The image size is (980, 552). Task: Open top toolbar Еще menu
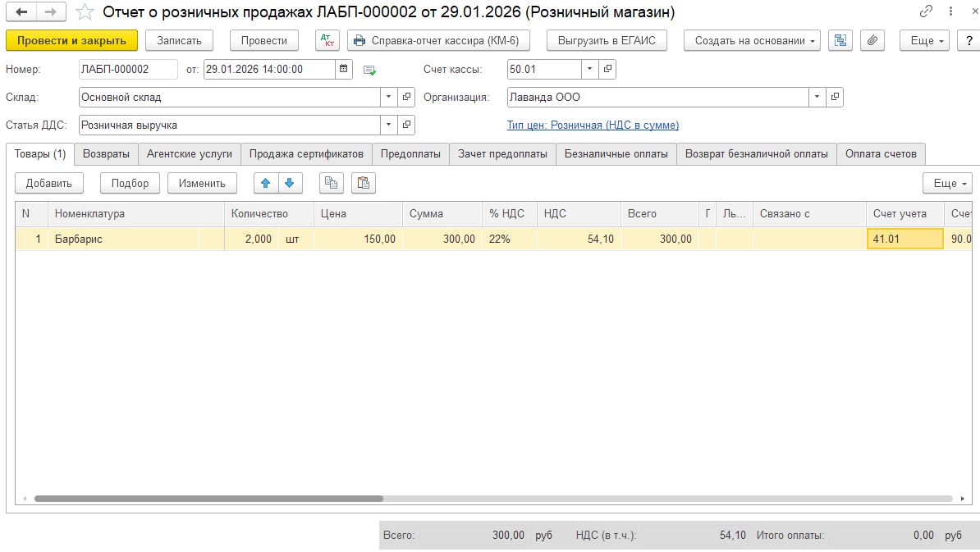(925, 40)
